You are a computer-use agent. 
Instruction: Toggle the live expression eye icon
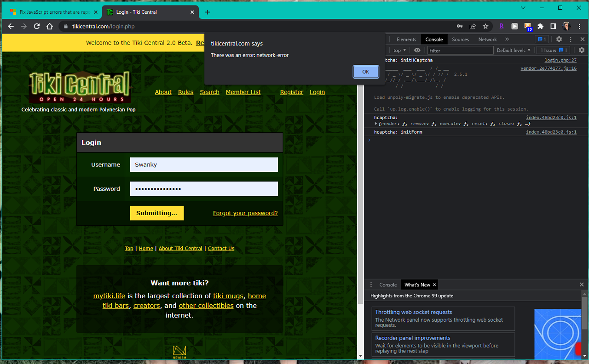[417, 50]
